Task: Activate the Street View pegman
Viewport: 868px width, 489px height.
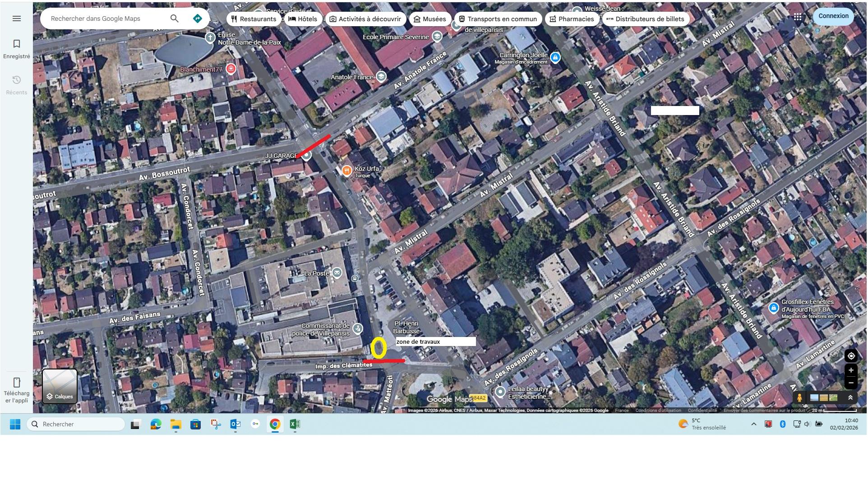Action: [x=799, y=398]
